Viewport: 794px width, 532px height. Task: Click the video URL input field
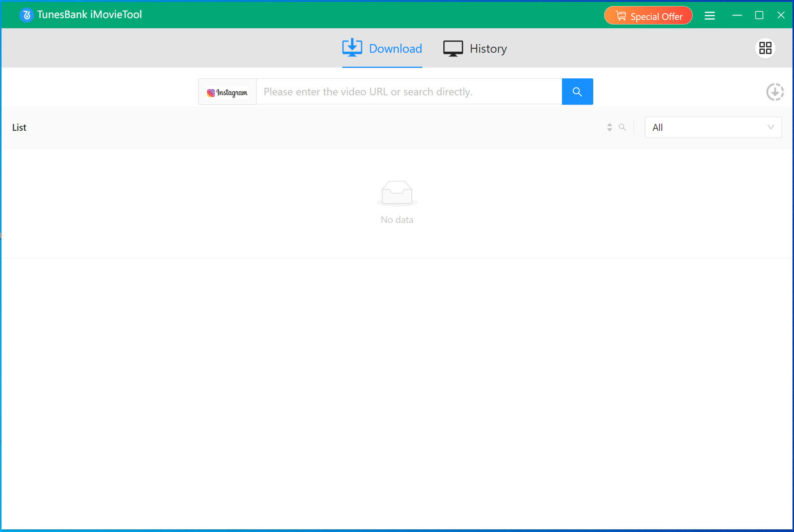coord(409,92)
